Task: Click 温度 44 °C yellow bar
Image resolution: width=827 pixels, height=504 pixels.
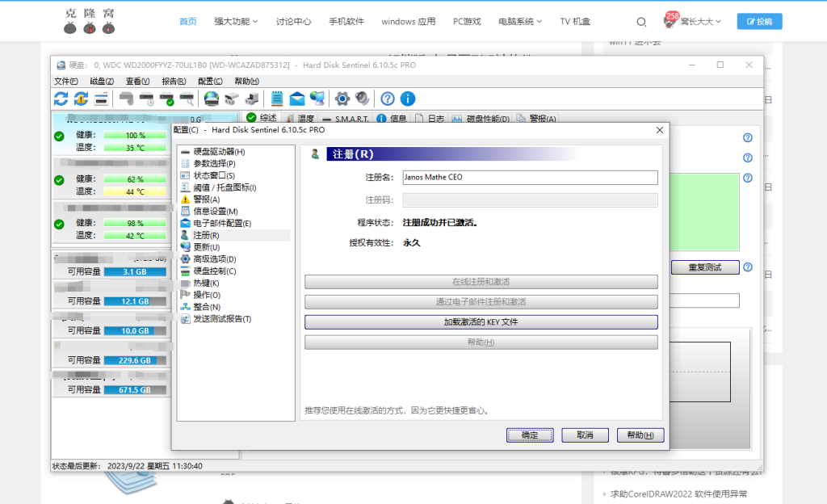Action: tap(135, 192)
